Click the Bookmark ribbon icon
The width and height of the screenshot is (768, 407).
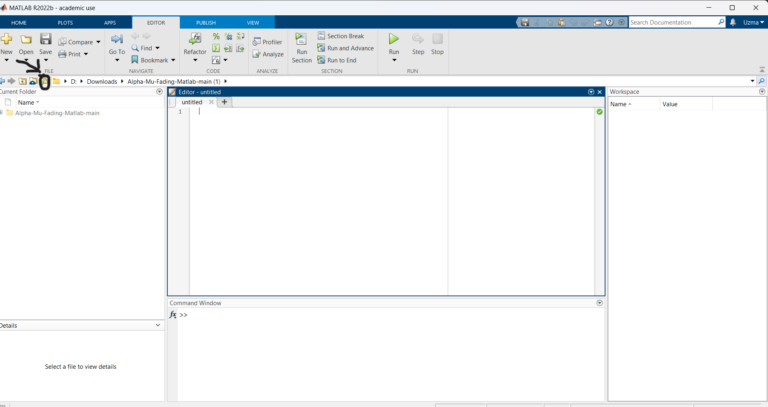tap(135, 60)
